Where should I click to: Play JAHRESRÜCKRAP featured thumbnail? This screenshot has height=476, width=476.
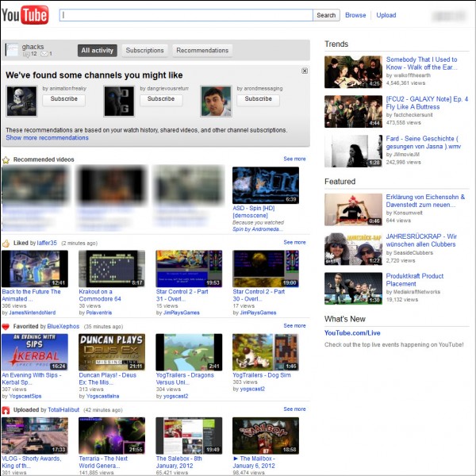coord(353,249)
